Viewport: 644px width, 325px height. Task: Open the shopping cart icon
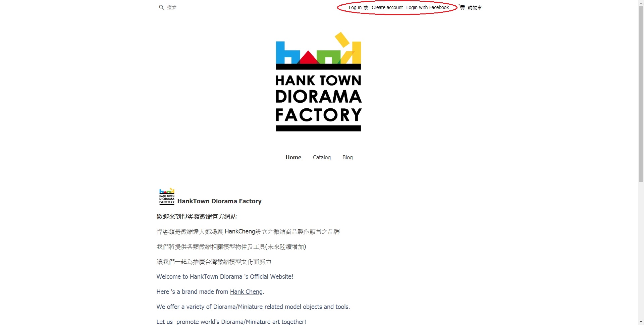tap(462, 7)
